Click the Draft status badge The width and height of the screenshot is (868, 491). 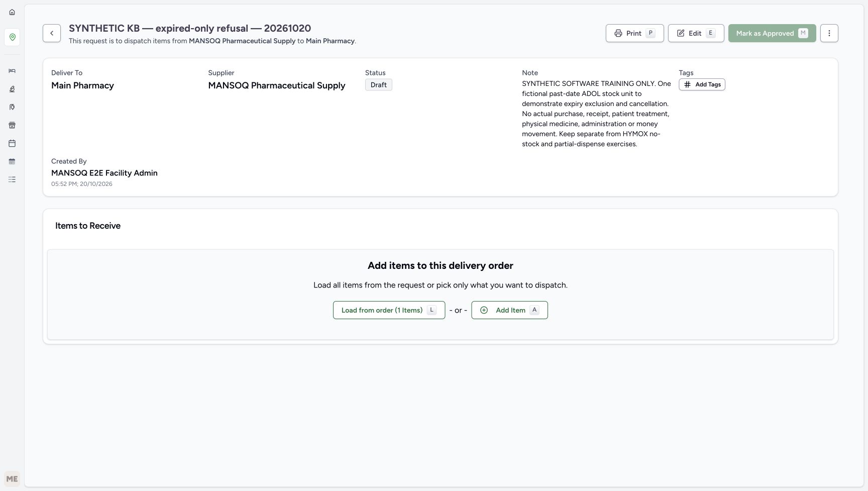[x=379, y=85]
